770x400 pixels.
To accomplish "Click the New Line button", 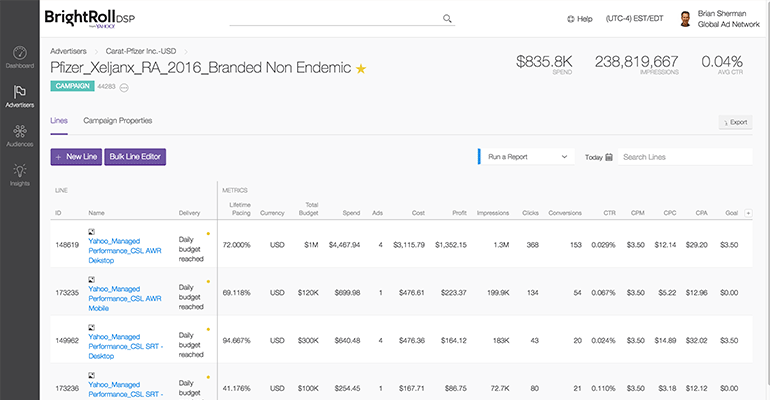I will pyautogui.click(x=75, y=157).
